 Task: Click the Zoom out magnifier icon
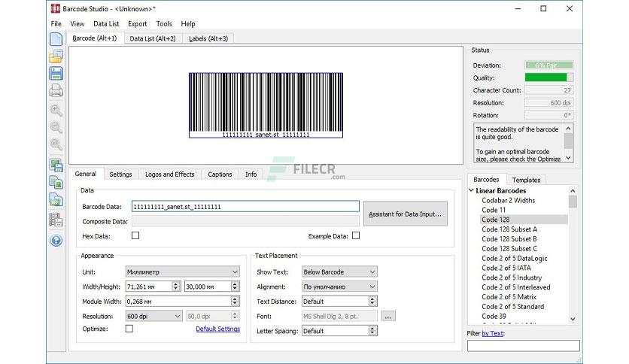point(56,127)
